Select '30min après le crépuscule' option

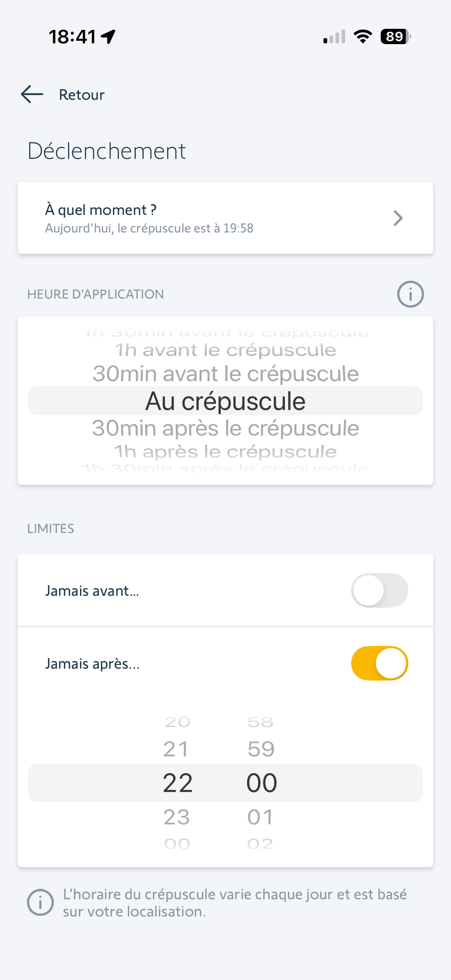(x=225, y=428)
